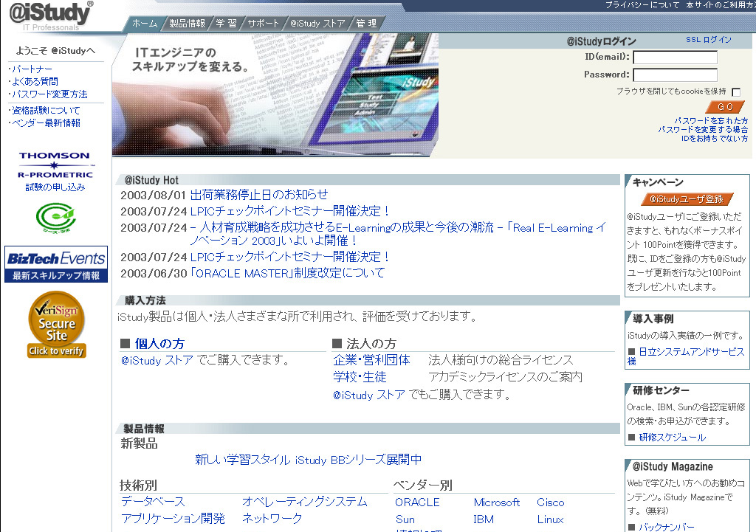Open the ベンダー最新情報 sidebar link
This screenshot has height=532, width=756.
(46, 123)
